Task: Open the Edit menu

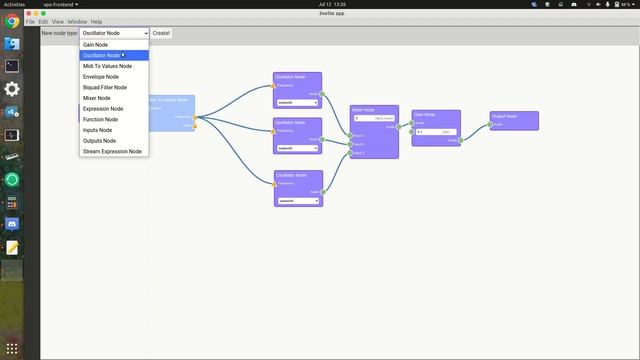Action: click(43, 22)
